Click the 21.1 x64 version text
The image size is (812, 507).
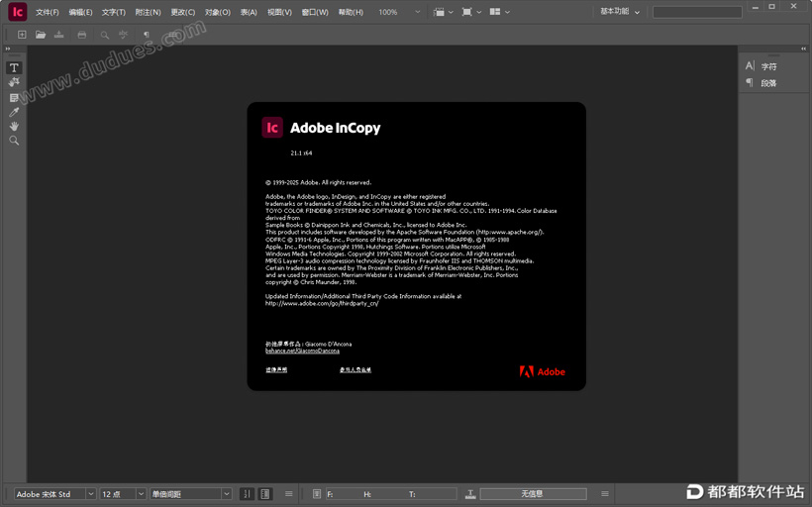pyautogui.click(x=301, y=153)
